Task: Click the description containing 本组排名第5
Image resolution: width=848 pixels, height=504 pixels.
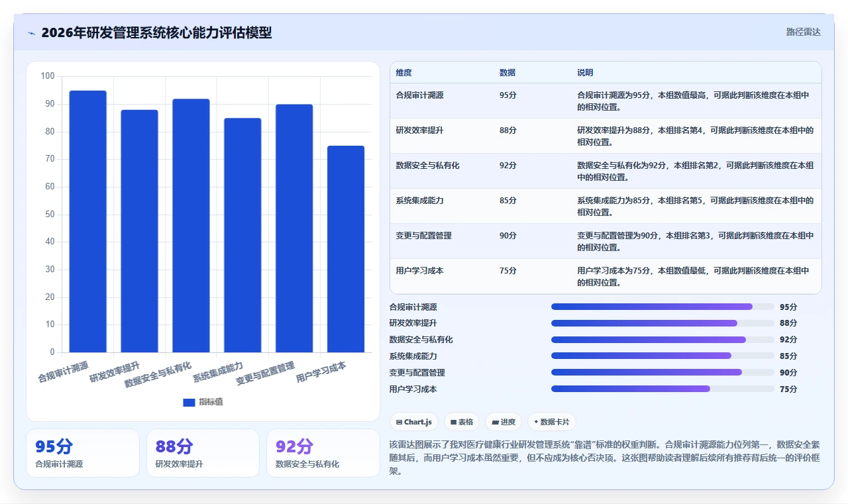Action: (x=696, y=207)
